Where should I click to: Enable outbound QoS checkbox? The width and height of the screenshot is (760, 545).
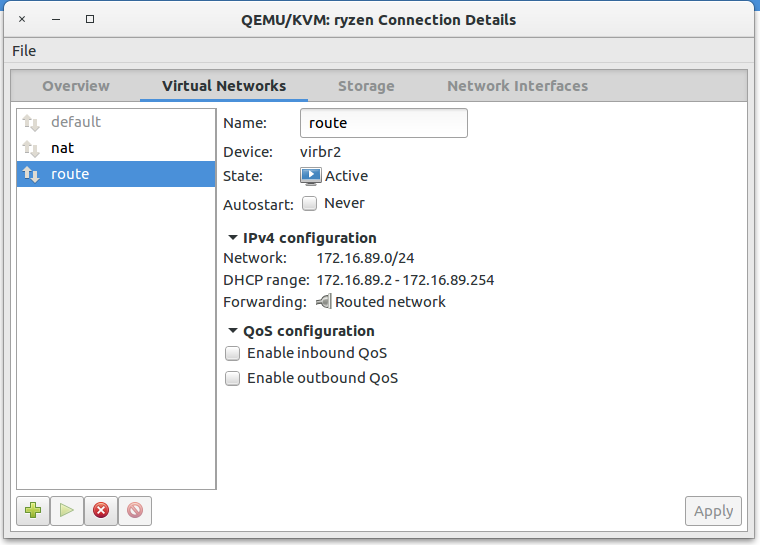233,378
